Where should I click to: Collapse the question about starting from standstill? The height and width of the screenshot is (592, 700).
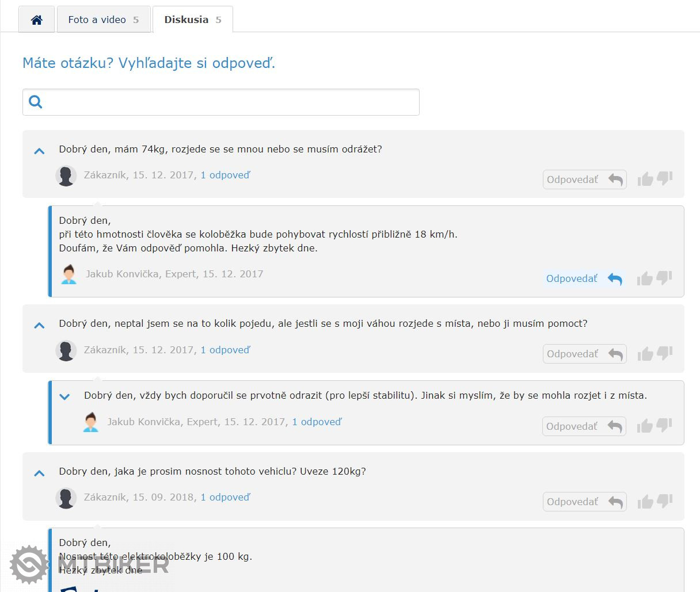click(39, 326)
